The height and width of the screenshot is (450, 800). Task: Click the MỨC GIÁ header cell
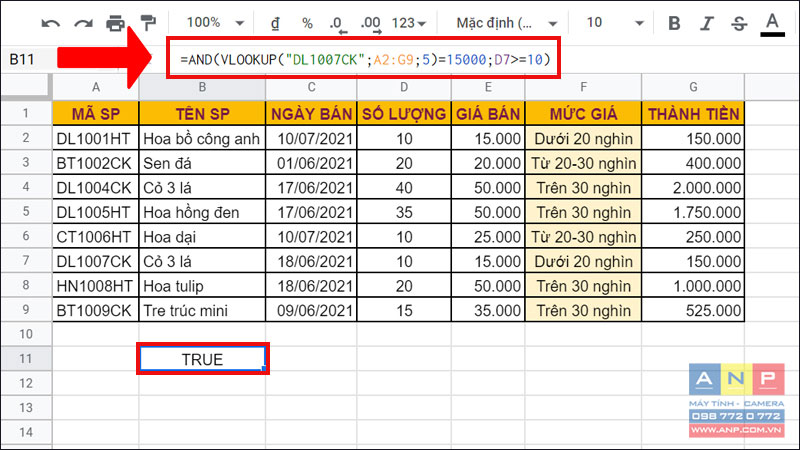click(583, 114)
